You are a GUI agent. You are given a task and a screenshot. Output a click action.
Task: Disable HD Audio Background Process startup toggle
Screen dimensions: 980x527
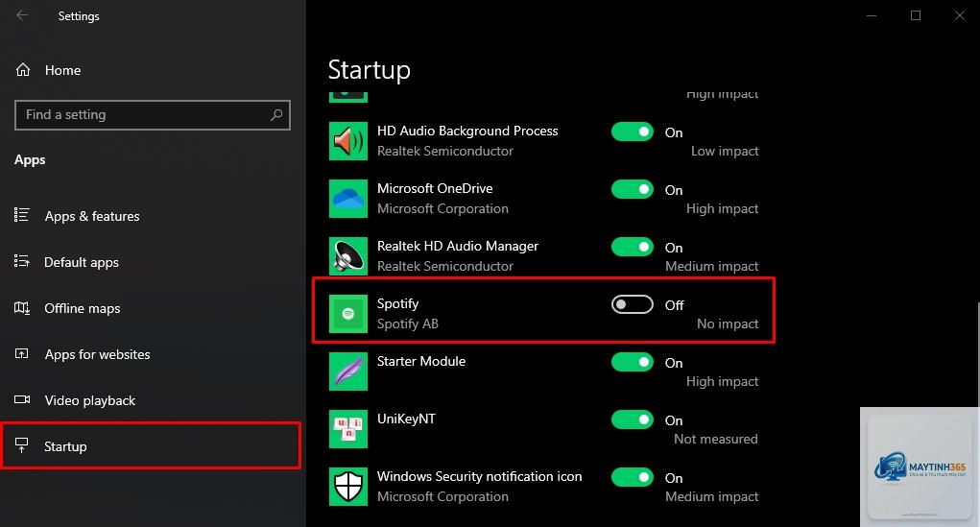point(633,132)
